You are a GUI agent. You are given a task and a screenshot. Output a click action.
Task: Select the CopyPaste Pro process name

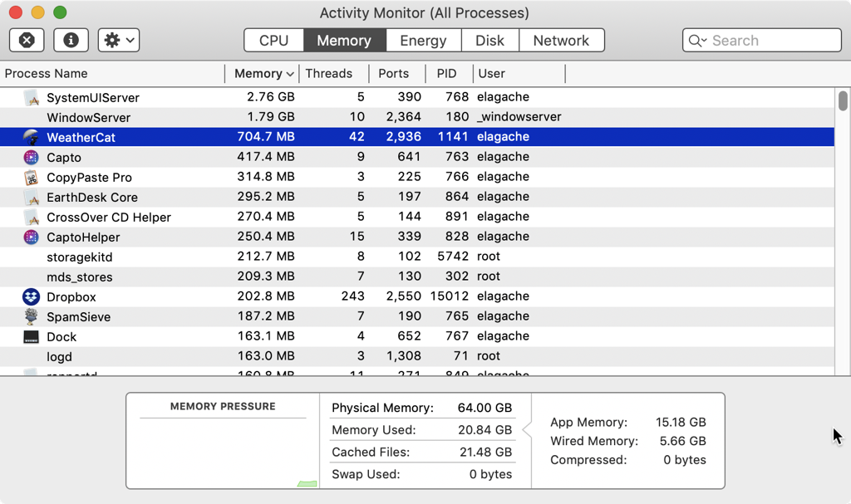click(x=89, y=178)
